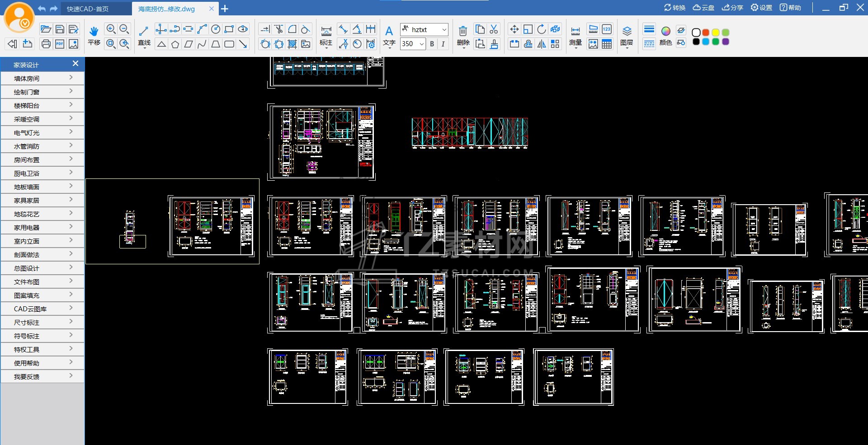Switch to the 快速CAD-首页 tab
This screenshot has width=868, height=445.
pos(88,9)
